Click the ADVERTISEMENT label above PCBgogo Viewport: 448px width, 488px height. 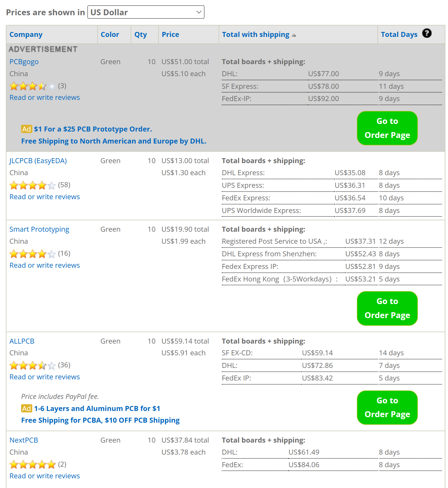[43, 49]
